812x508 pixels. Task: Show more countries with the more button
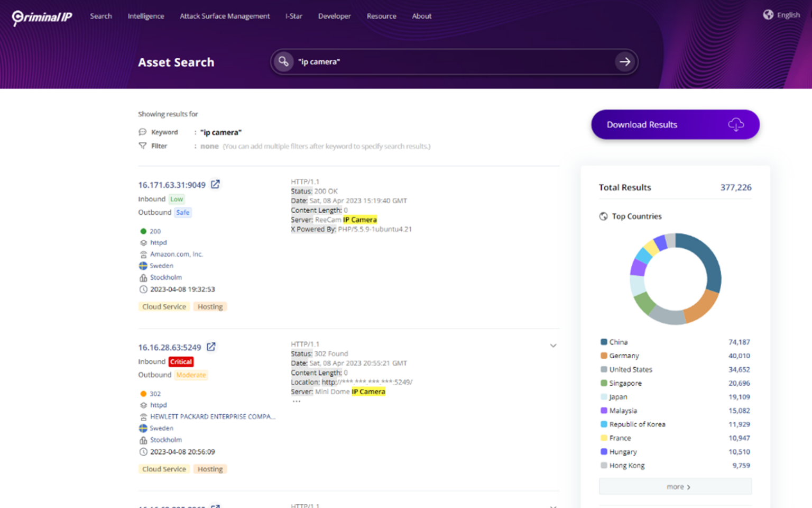675,486
